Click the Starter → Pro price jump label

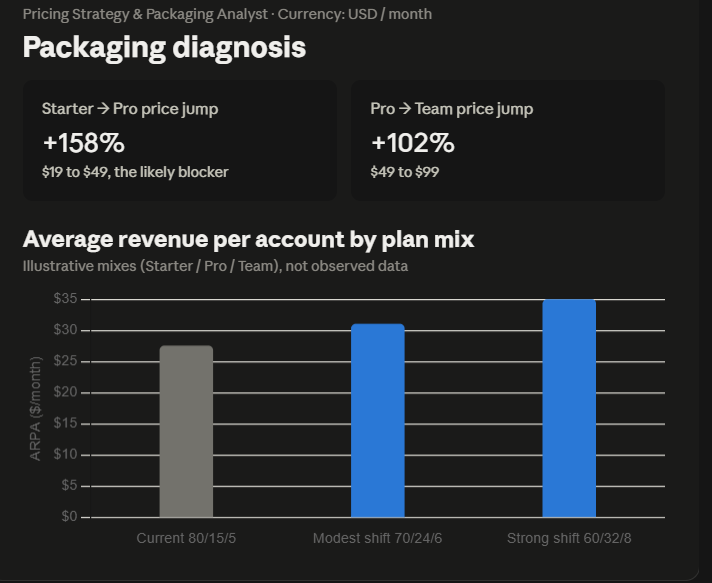(x=130, y=109)
